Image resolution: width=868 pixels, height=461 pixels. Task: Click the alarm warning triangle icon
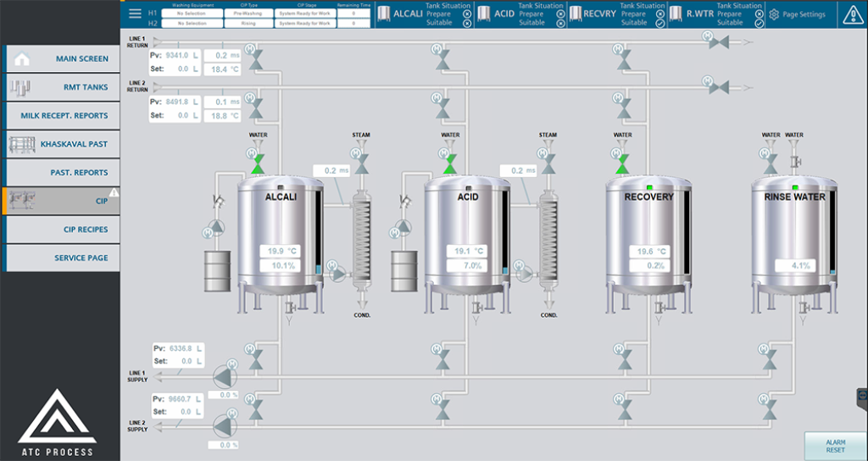pos(851,14)
